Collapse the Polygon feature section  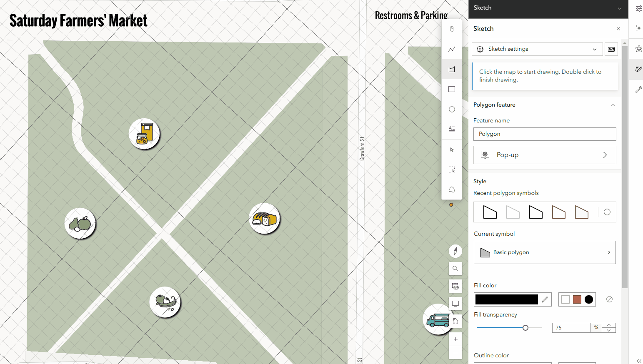point(613,105)
